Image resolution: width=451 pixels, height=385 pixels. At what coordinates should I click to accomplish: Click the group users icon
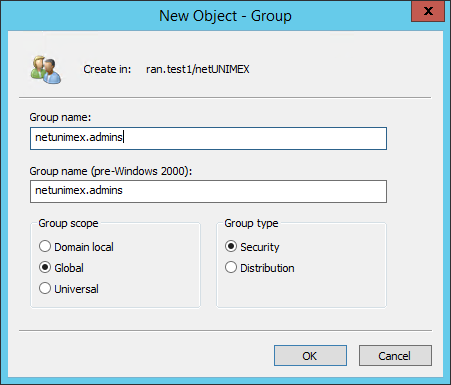point(46,69)
